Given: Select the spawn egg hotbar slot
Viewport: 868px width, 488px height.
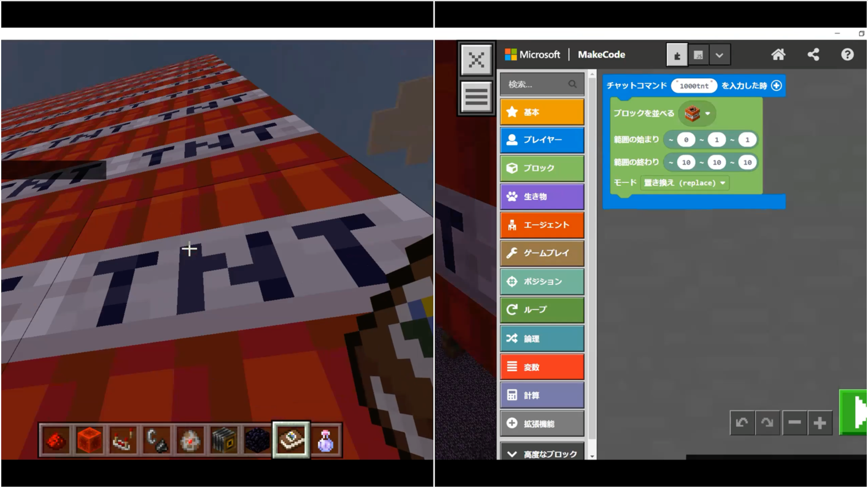Looking at the screenshot, I should coord(190,441).
